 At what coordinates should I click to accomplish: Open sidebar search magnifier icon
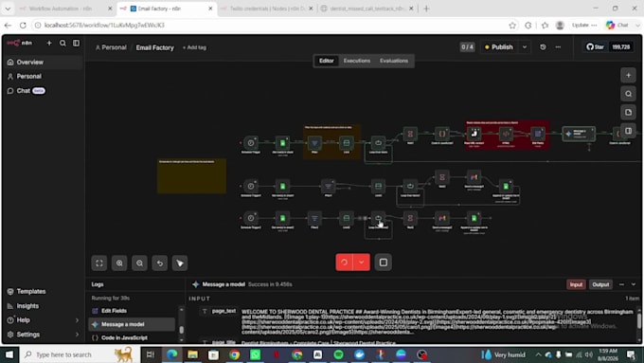(63, 43)
